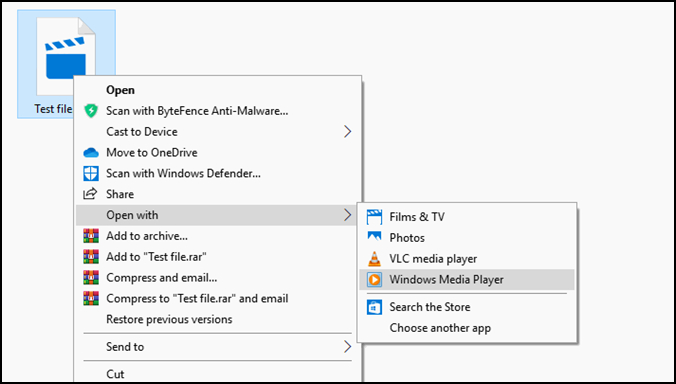Click the Share arrow icon

(90, 194)
